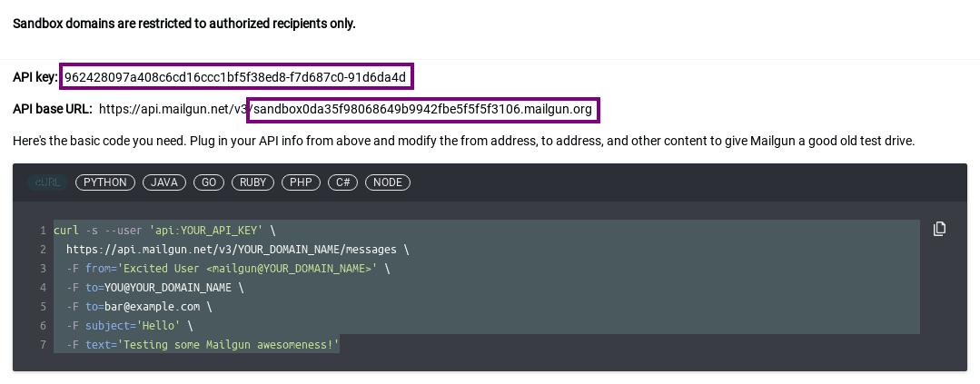The width and height of the screenshot is (980, 384).
Task: Show the C# code sample
Action: [342, 182]
